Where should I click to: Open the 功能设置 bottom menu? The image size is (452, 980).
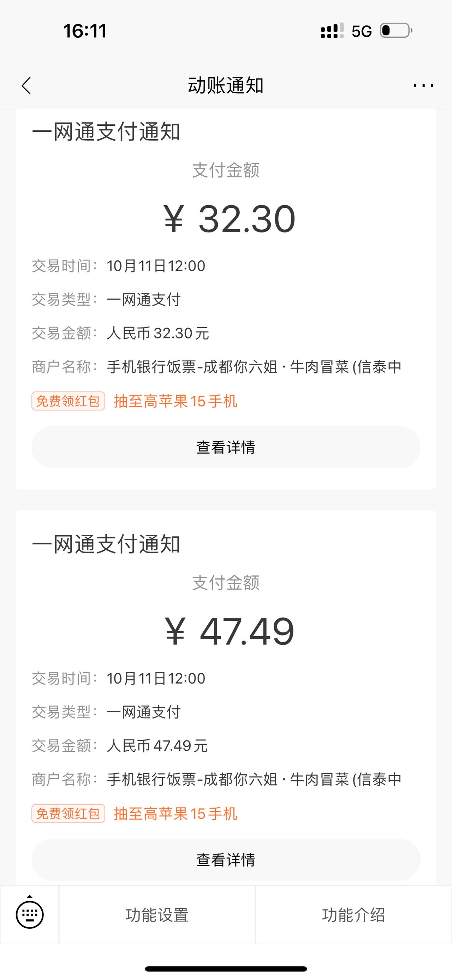point(157,915)
